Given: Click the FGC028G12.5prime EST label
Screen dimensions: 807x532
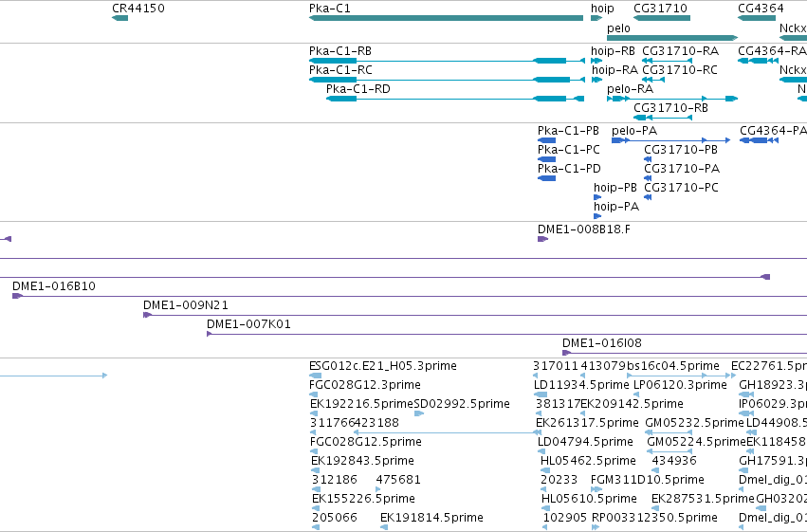Looking at the screenshot, I should [365, 443].
